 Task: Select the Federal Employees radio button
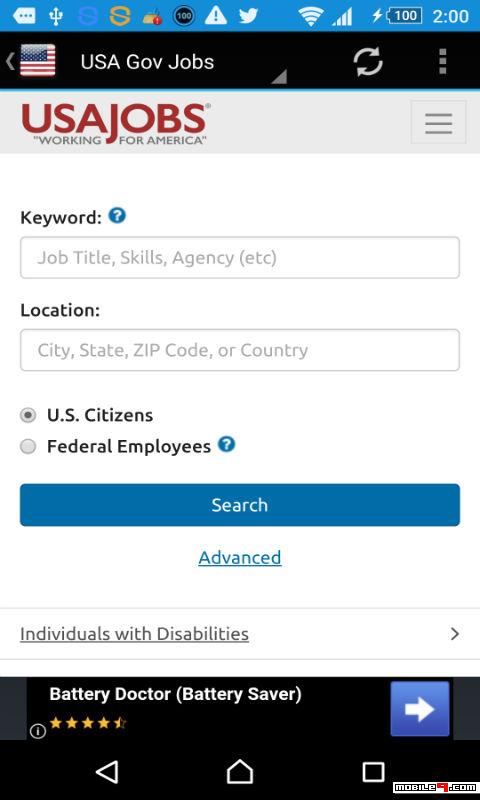point(28,446)
